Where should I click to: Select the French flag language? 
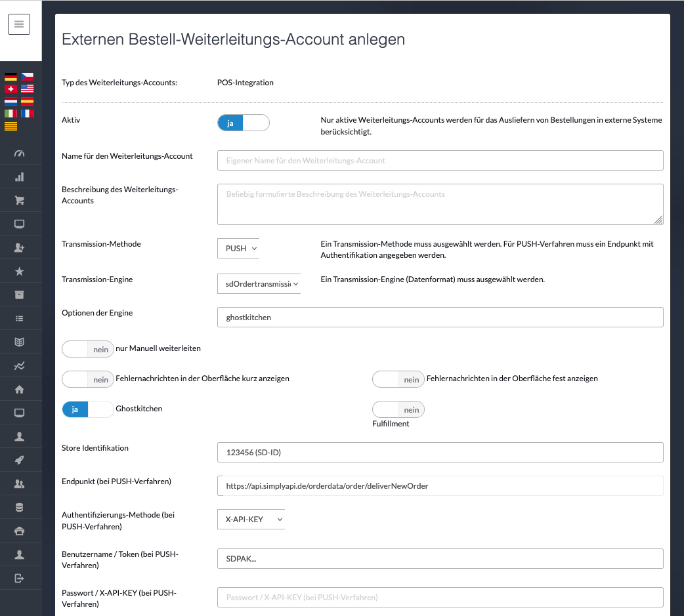27,113
